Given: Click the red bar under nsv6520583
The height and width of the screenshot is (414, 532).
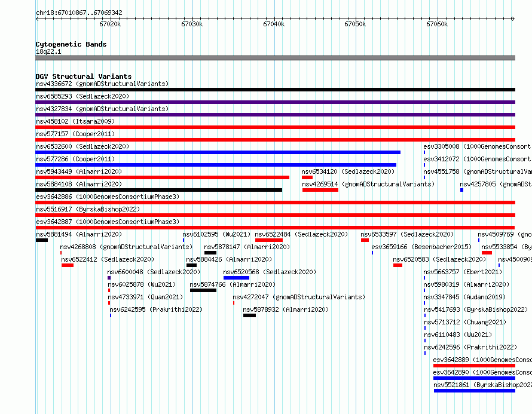Looking at the screenshot, I should [x=398, y=265].
